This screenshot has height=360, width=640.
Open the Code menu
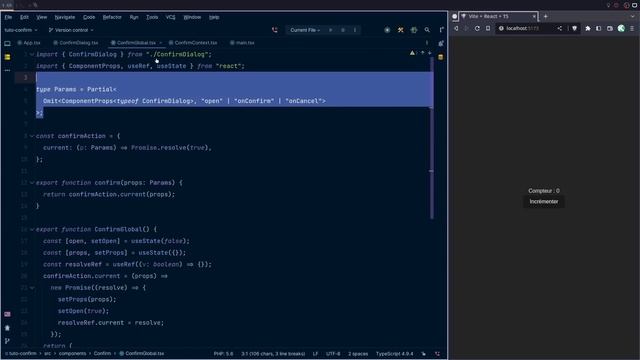(x=89, y=17)
